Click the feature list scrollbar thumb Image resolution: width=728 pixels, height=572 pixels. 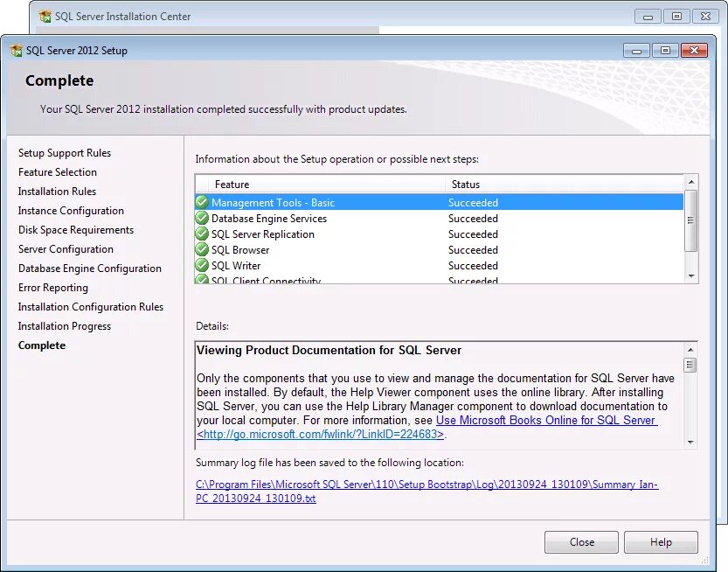690,220
